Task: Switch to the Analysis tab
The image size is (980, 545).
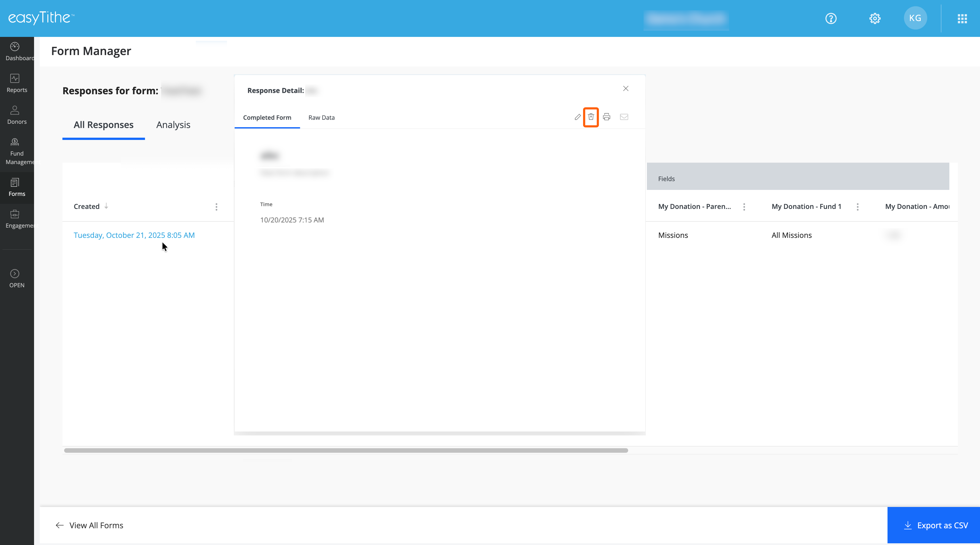Action: pos(173,125)
